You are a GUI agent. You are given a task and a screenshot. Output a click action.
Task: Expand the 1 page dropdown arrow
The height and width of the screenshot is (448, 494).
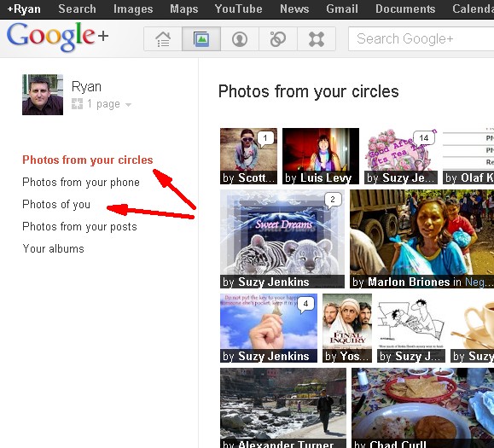coord(128,105)
